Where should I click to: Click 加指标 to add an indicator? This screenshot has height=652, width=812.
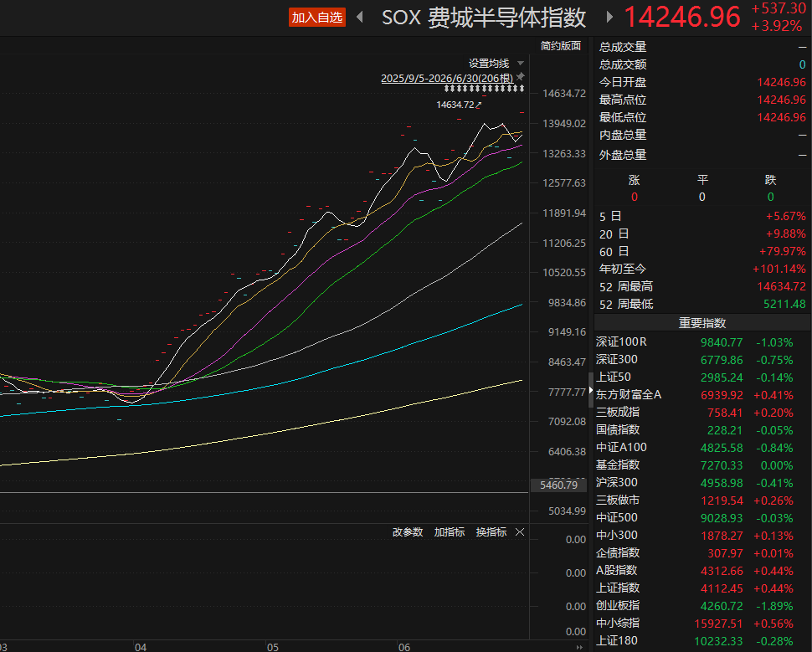pyautogui.click(x=449, y=531)
